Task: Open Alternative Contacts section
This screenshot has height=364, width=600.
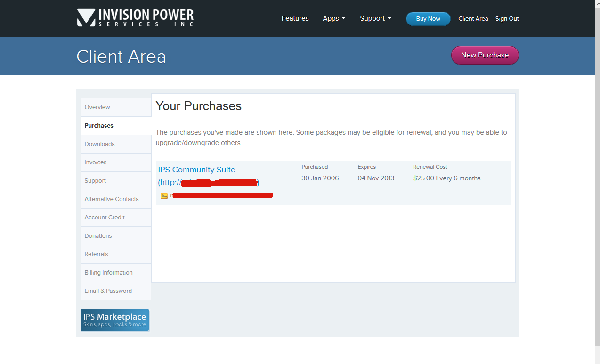Action: click(x=116, y=199)
